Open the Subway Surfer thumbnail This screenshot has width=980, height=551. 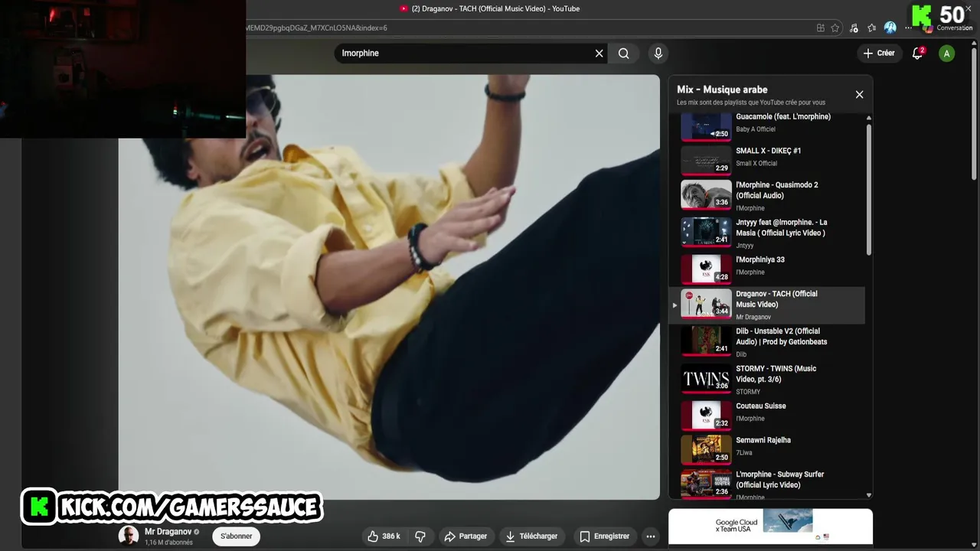click(x=706, y=484)
